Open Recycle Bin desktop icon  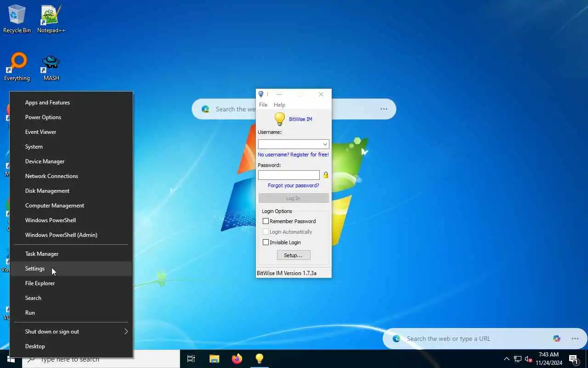coord(17,19)
